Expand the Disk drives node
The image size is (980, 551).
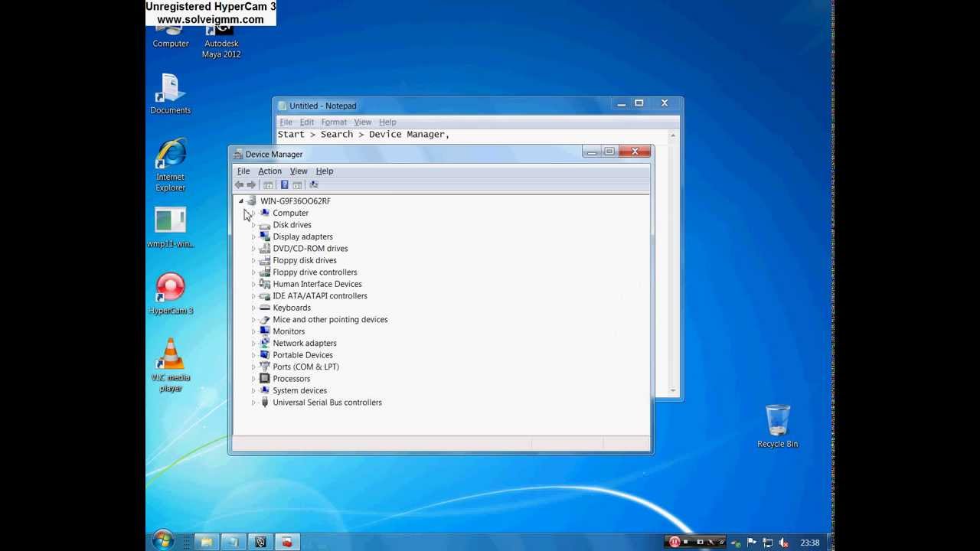coord(253,225)
